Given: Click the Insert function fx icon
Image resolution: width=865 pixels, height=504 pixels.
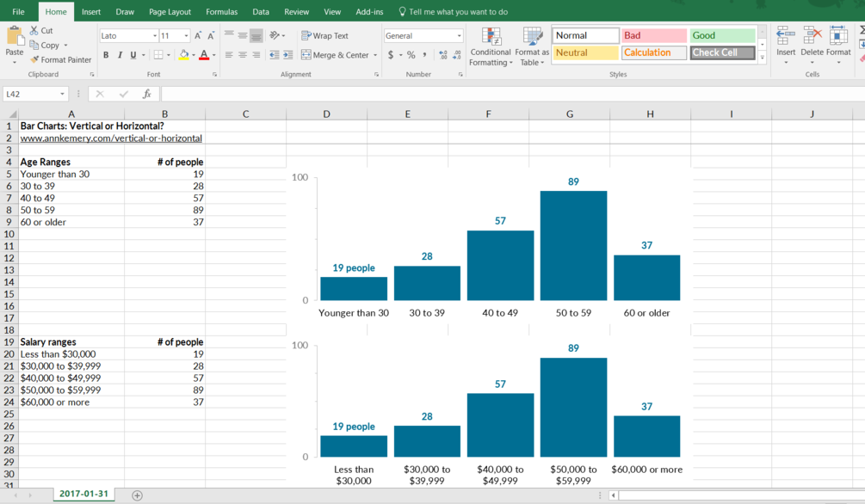Looking at the screenshot, I should click(x=146, y=94).
